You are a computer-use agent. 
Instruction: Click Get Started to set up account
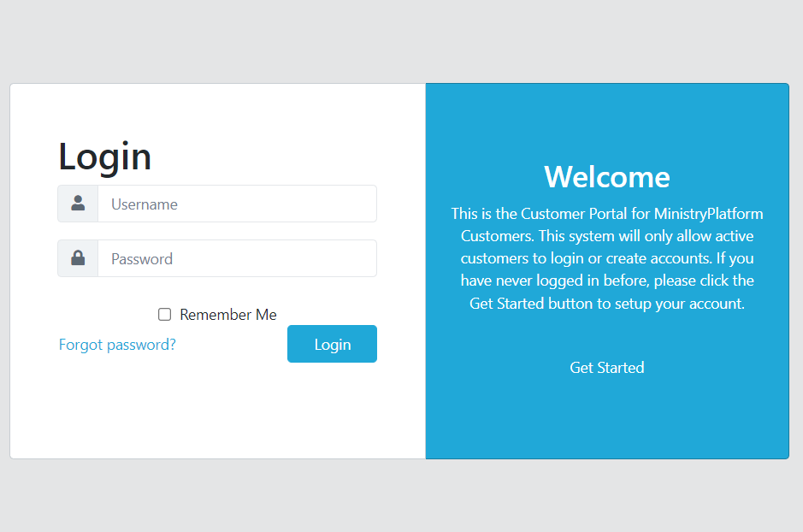click(607, 368)
